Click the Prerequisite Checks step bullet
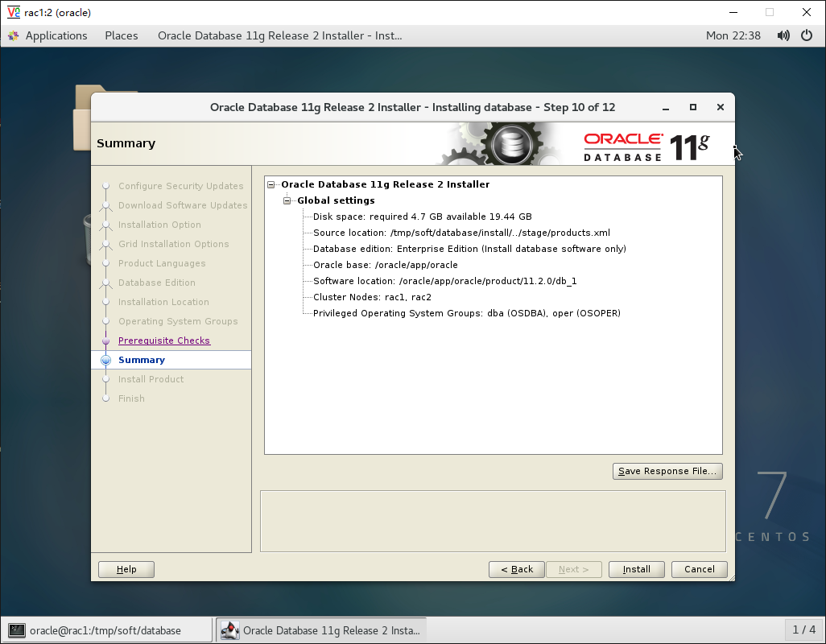 point(106,341)
